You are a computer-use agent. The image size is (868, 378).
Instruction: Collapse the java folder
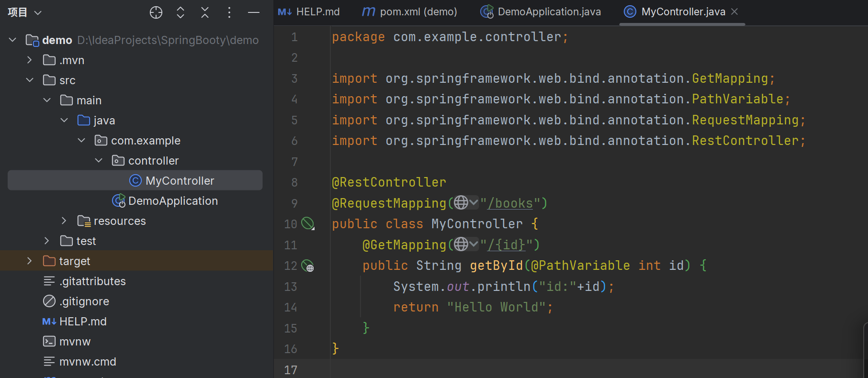point(64,120)
